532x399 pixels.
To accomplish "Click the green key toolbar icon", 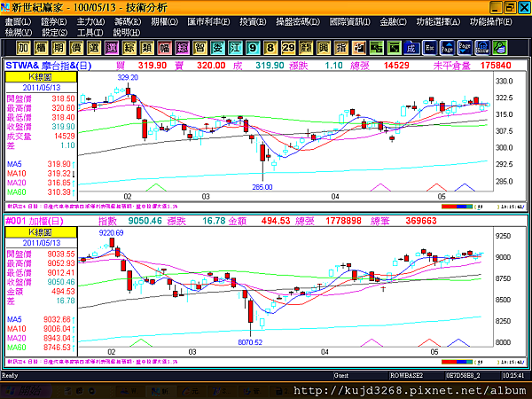I will point(500,48).
